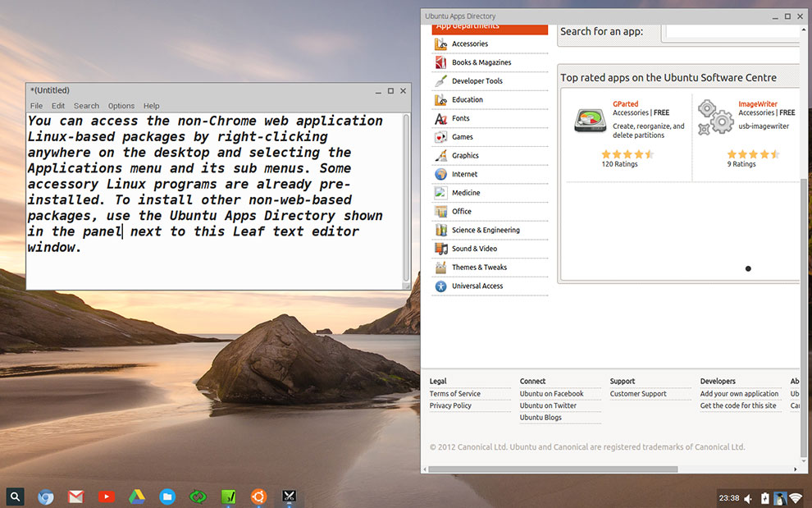Open the Privacy Policy link
The image size is (812, 508).
(450, 406)
